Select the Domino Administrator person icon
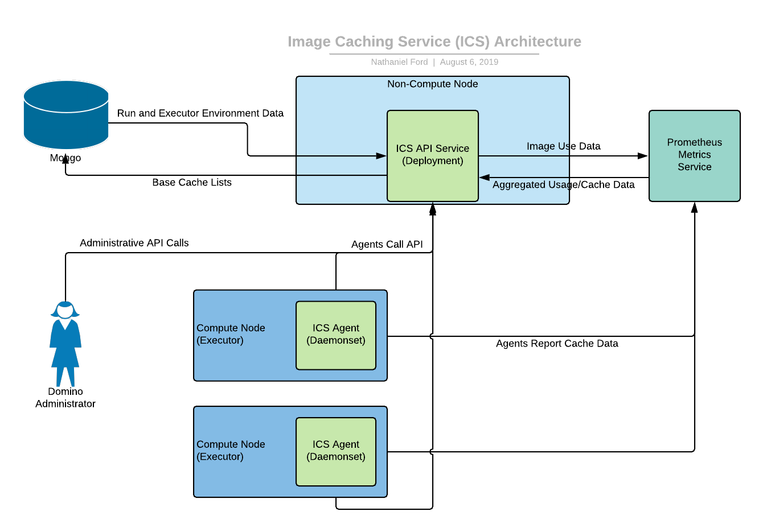The height and width of the screenshot is (532, 763). coord(65,344)
